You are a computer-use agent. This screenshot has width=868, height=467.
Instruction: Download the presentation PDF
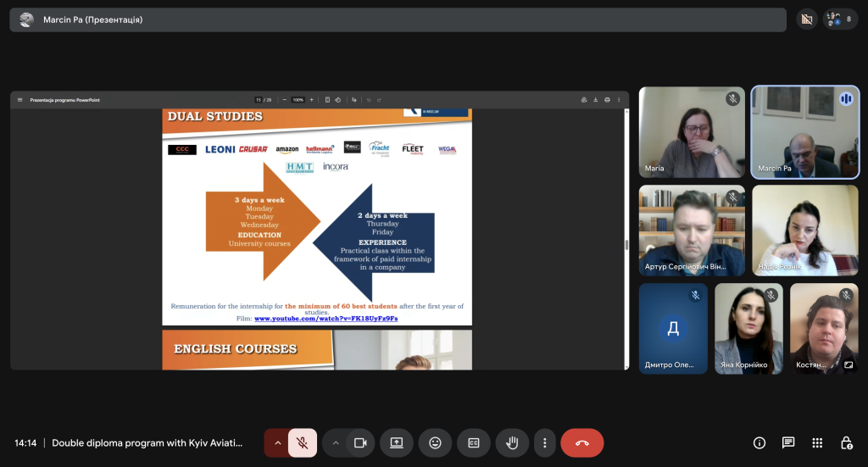point(596,100)
